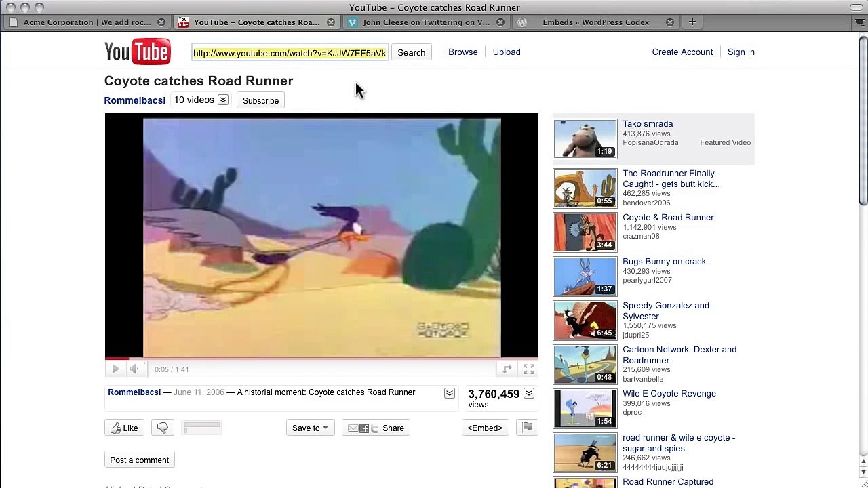
Task: Click the thumbs up Like button
Action: click(124, 428)
